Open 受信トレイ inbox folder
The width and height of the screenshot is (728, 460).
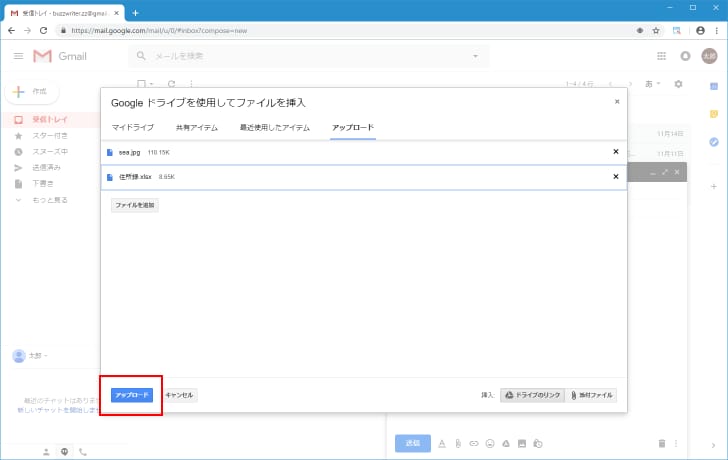(50, 120)
